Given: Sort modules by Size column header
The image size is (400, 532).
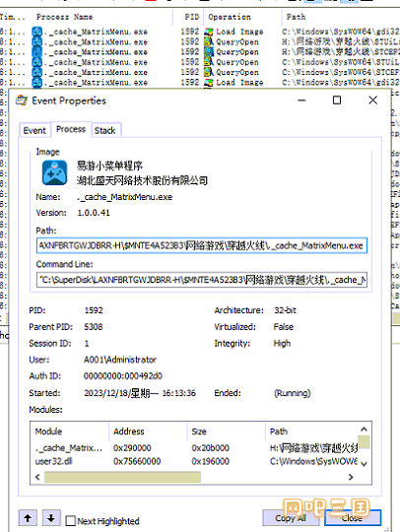Looking at the screenshot, I should (x=226, y=432).
